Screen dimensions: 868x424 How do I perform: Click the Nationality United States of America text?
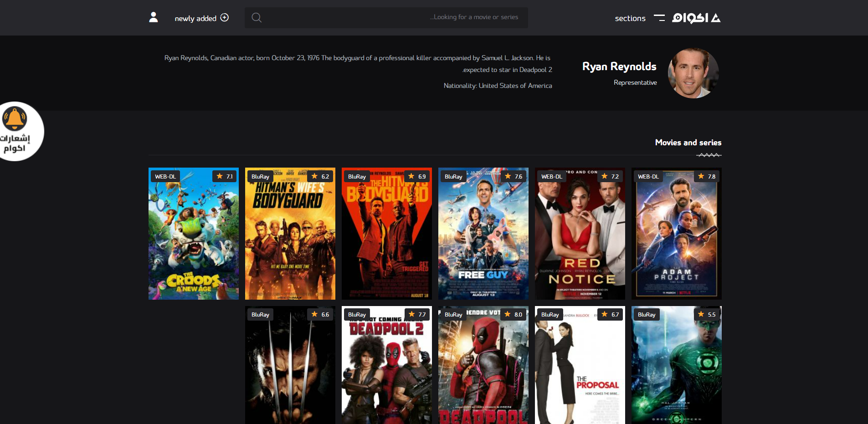[498, 86]
